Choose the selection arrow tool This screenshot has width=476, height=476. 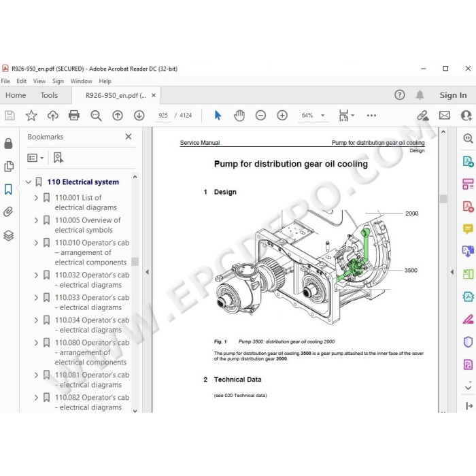click(x=218, y=116)
